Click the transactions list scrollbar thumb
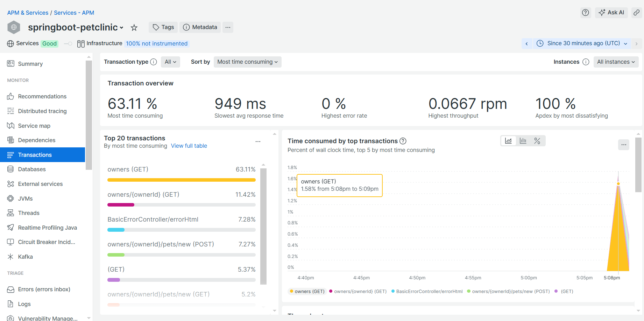The image size is (644, 321). click(x=263, y=226)
